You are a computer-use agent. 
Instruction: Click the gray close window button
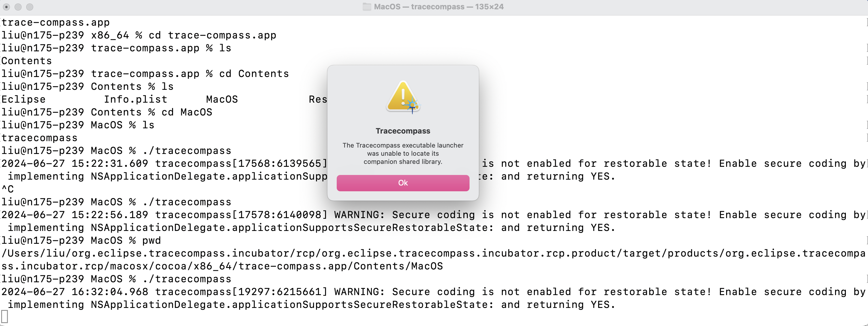coord(6,7)
